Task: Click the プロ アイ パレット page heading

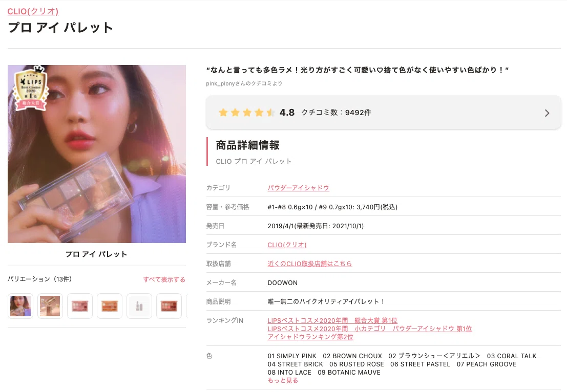Action: (60, 28)
